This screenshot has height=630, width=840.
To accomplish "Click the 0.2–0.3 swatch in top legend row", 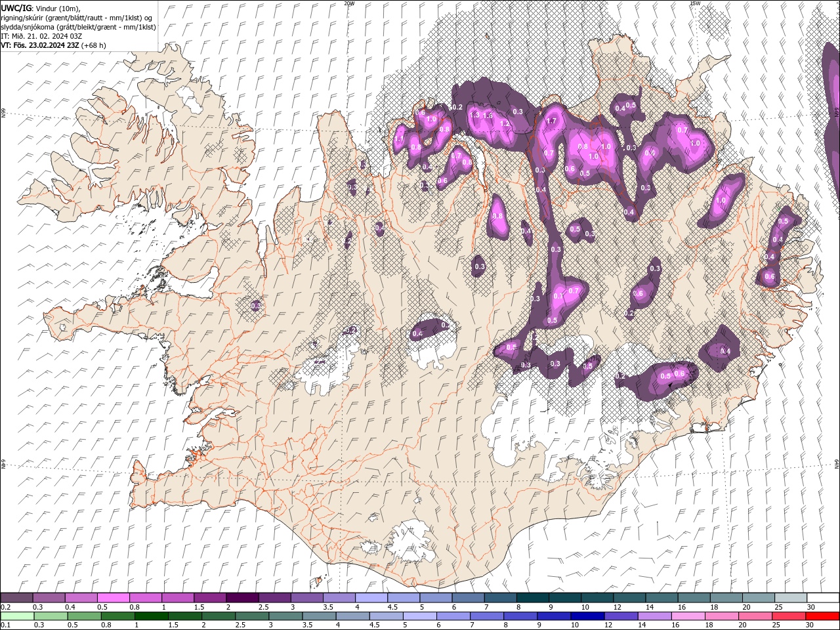I will (x=17, y=598).
